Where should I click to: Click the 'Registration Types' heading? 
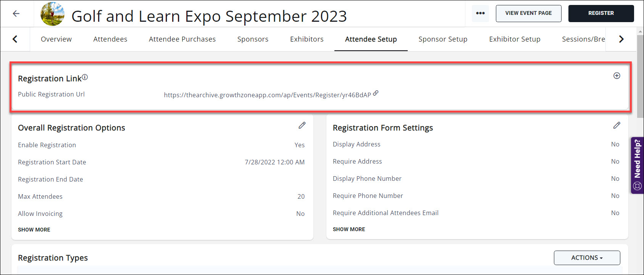point(53,258)
